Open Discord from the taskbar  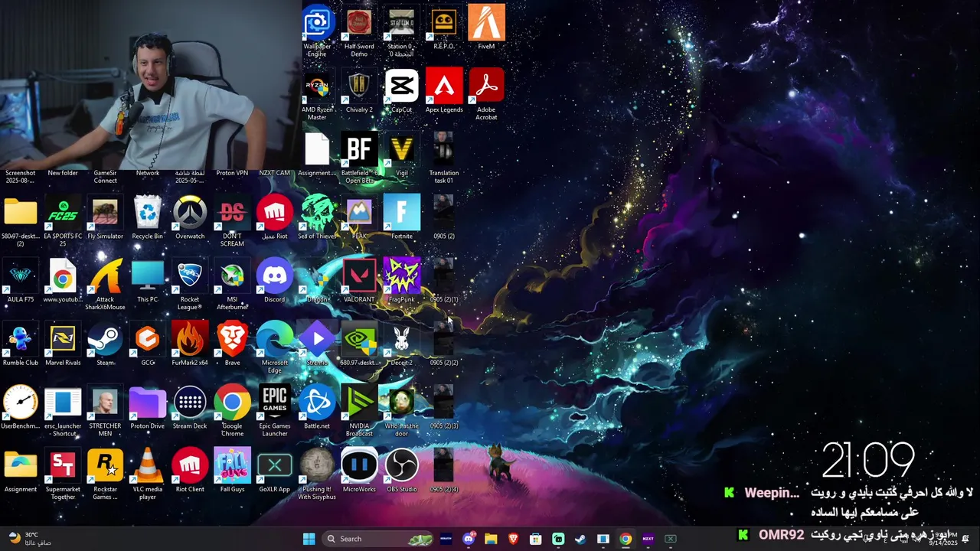point(469,539)
